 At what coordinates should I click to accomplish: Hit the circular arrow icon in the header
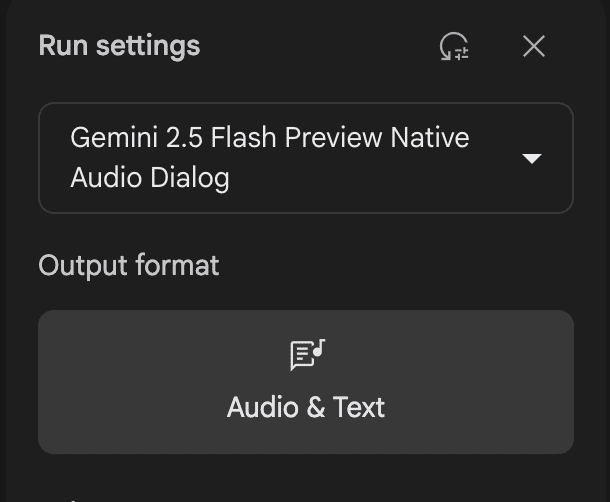pos(454,46)
